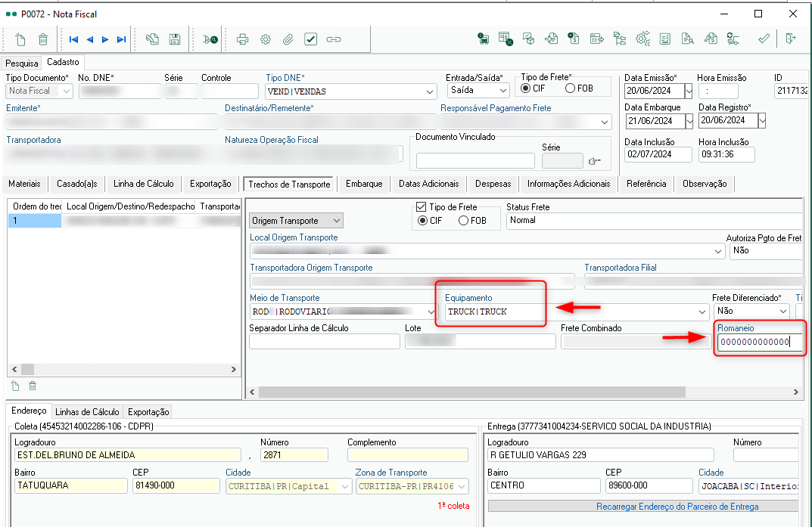Click the chain link toolbar icon
The width and height of the screenshot is (812, 527).
coord(334,39)
